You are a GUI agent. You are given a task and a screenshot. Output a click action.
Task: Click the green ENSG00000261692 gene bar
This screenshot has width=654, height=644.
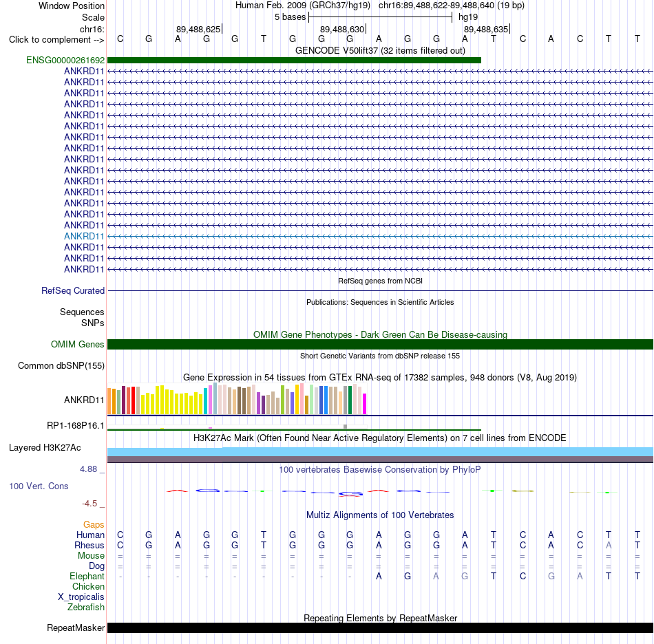click(x=294, y=60)
